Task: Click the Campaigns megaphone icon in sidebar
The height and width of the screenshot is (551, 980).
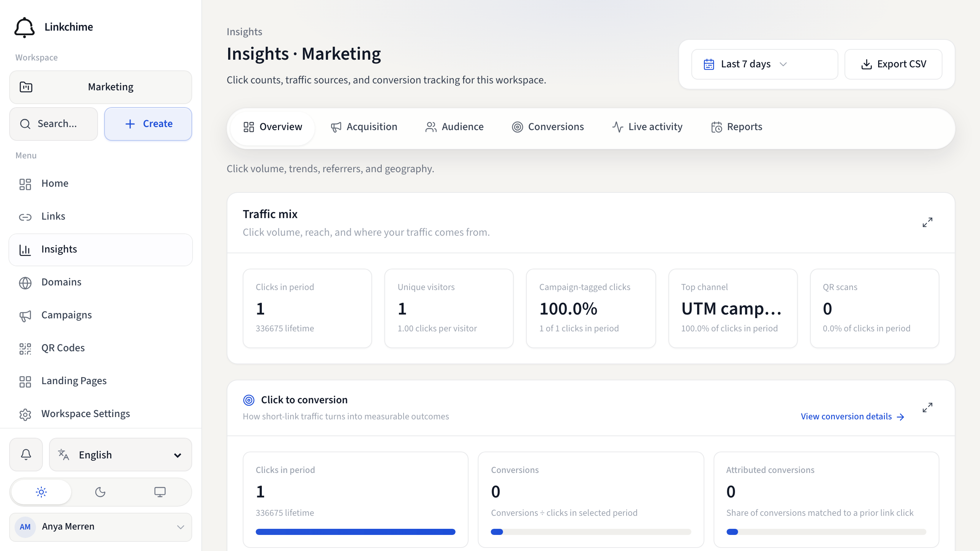Action: (x=25, y=316)
